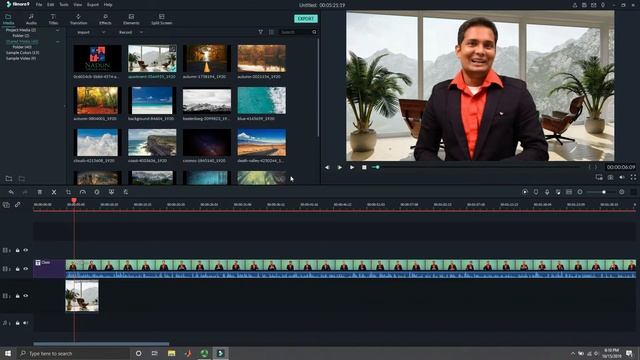Record voiceover with the microphone icon
Viewport: 640px width, 360px height.
547,192
